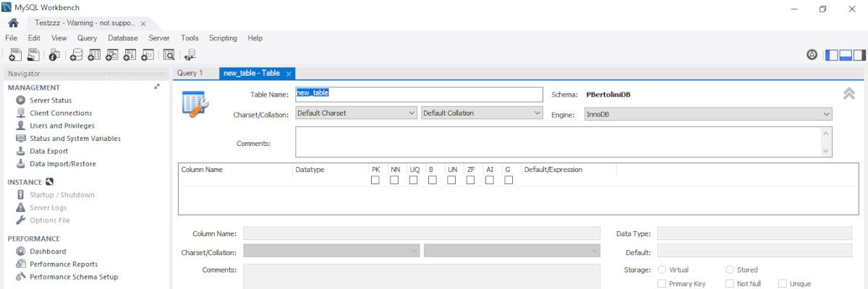868x289 pixels.
Task: Open the Default Collation dropdown
Action: click(482, 113)
